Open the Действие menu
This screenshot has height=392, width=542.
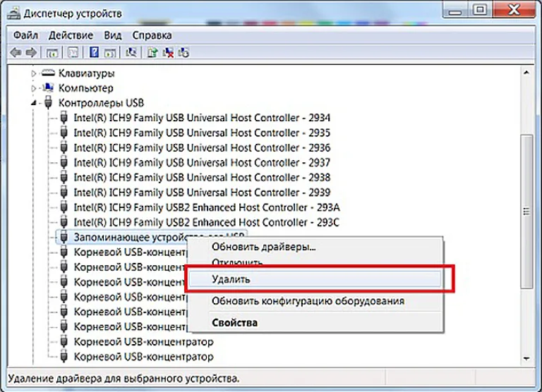[71, 35]
